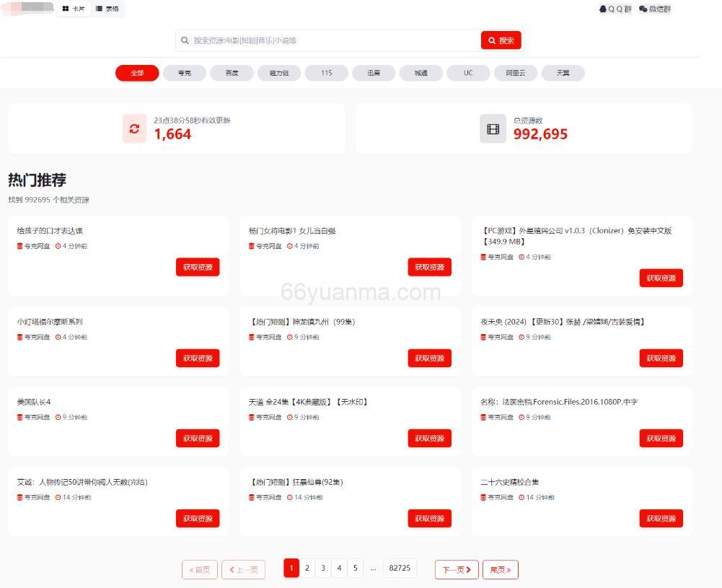Open the 阿里云 category tab
Image resolution: width=722 pixels, height=588 pixels.
[515, 73]
